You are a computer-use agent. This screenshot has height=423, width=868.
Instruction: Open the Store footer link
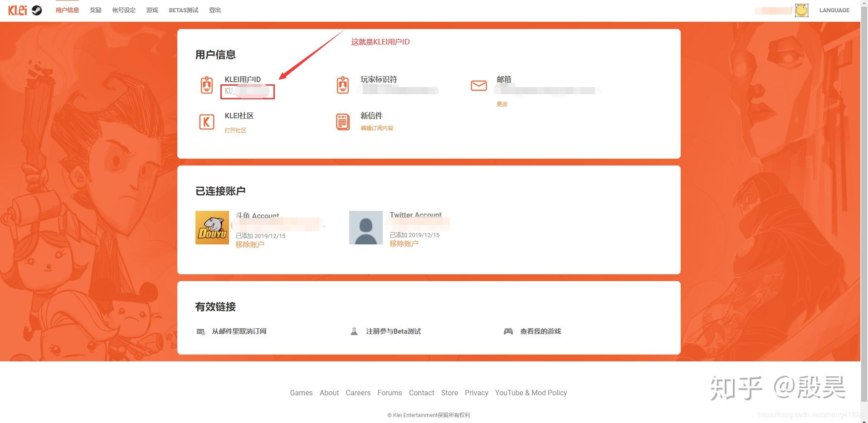[449, 393]
